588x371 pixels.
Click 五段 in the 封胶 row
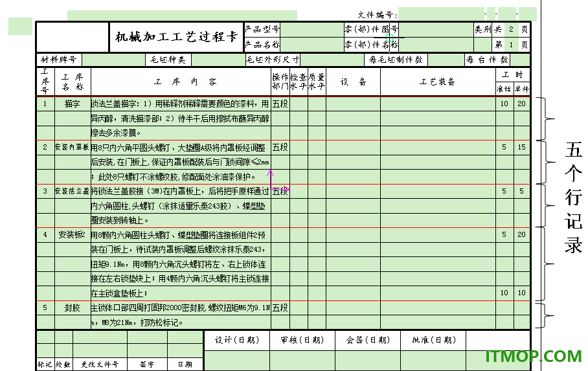(x=280, y=308)
